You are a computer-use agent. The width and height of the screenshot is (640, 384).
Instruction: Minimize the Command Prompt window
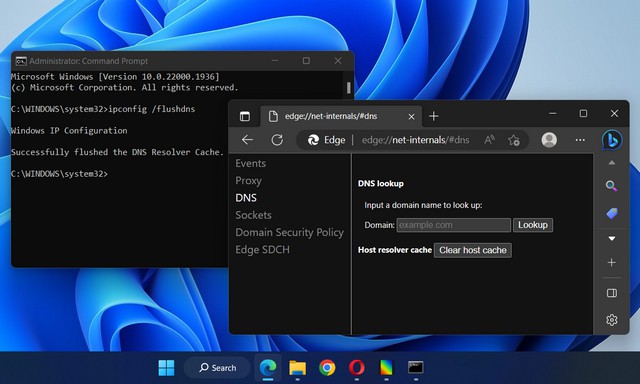coord(275,61)
